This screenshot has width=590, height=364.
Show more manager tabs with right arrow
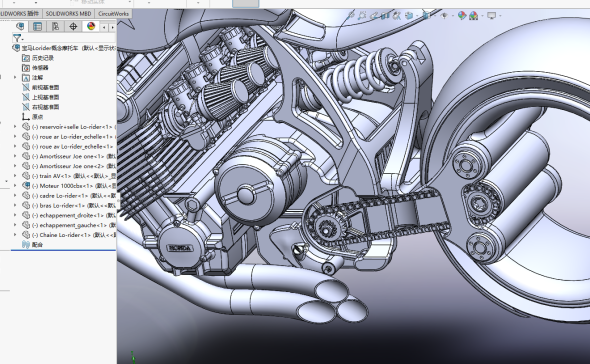[112, 27]
